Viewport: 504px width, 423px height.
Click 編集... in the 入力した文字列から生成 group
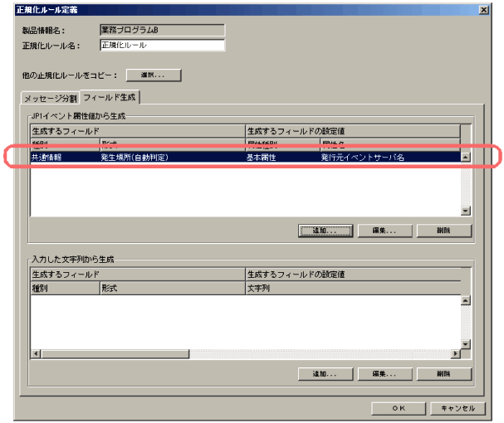(384, 374)
